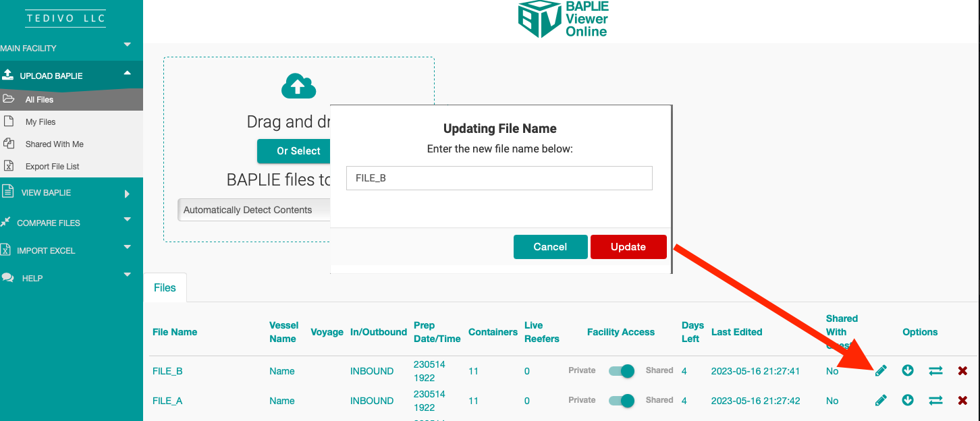
Task: Delete FILE_A using the red X icon
Action: pyautogui.click(x=962, y=401)
